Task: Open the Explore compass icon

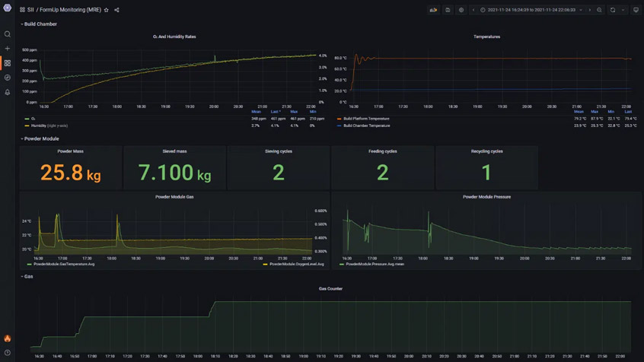Action: 8,78
